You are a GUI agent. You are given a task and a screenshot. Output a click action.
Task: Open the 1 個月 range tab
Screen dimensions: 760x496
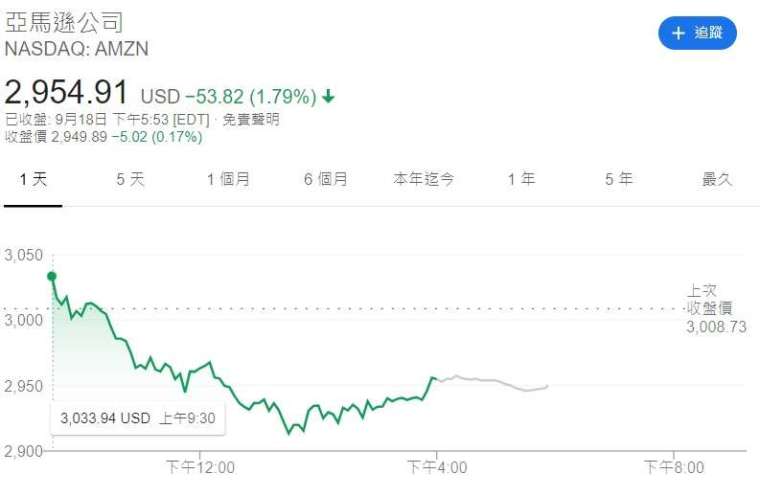point(228,180)
